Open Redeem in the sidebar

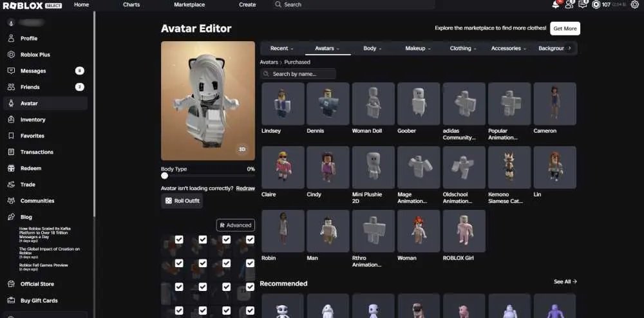tap(45, 168)
